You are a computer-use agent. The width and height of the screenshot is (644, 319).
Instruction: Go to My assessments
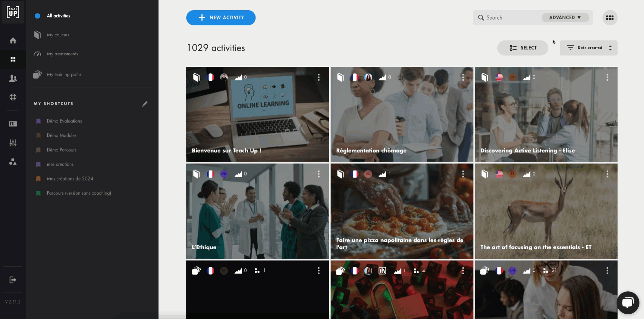[62, 54]
